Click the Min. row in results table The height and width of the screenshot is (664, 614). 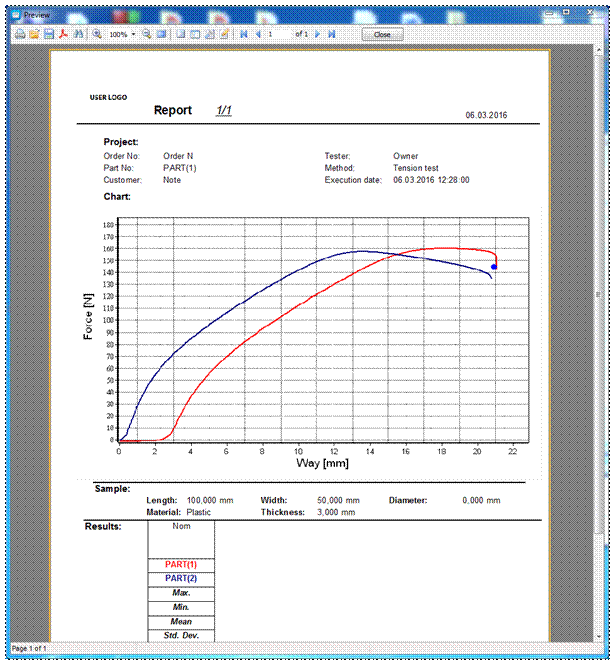tap(181, 607)
